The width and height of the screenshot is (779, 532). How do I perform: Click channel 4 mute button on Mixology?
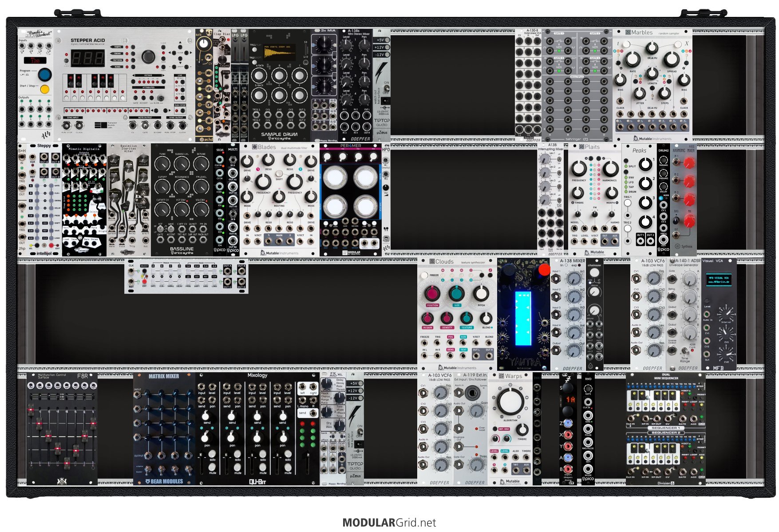click(289, 467)
